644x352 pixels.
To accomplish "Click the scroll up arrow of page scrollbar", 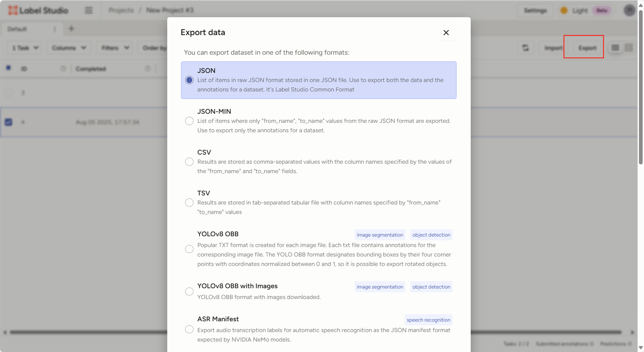I will coord(641,5).
